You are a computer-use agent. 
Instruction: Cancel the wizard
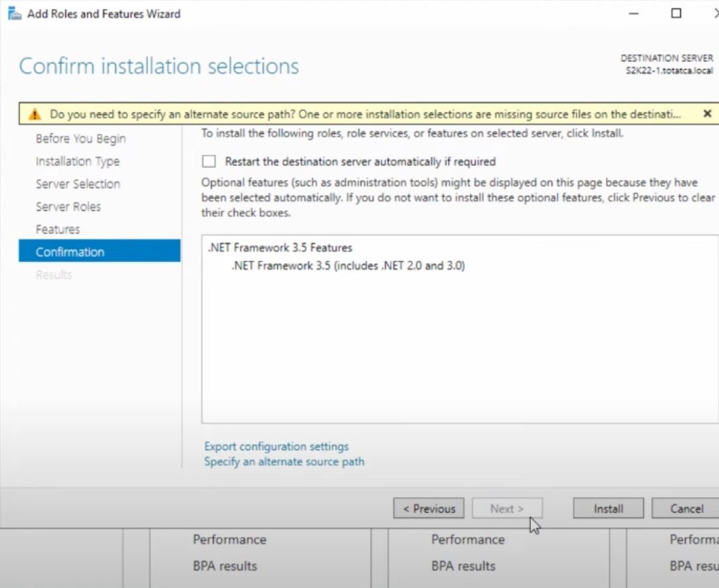coord(686,508)
